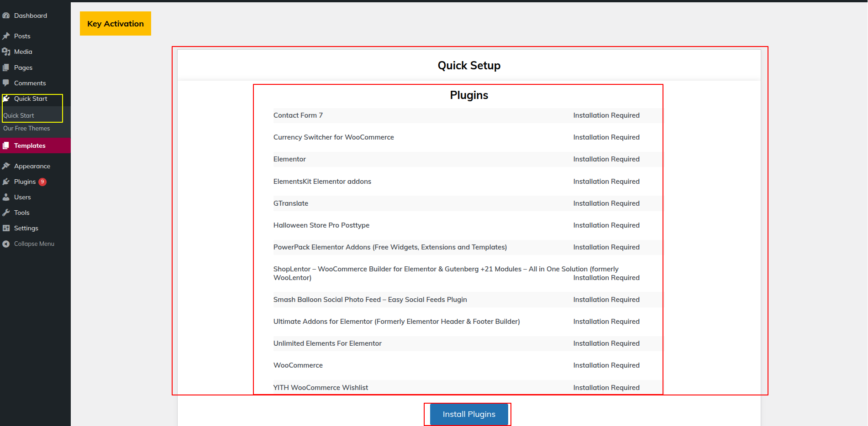Click the Media library icon
Viewport: 868px width, 426px height.
point(6,52)
